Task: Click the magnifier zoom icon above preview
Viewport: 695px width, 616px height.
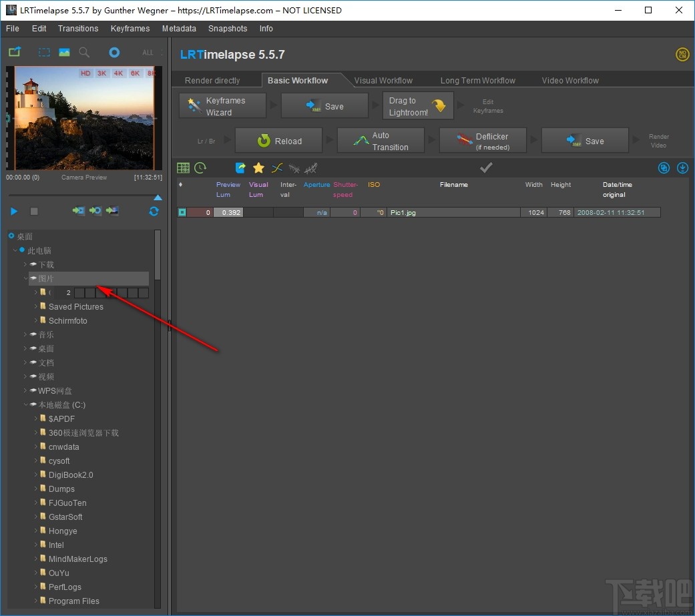Action: point(84,53)
